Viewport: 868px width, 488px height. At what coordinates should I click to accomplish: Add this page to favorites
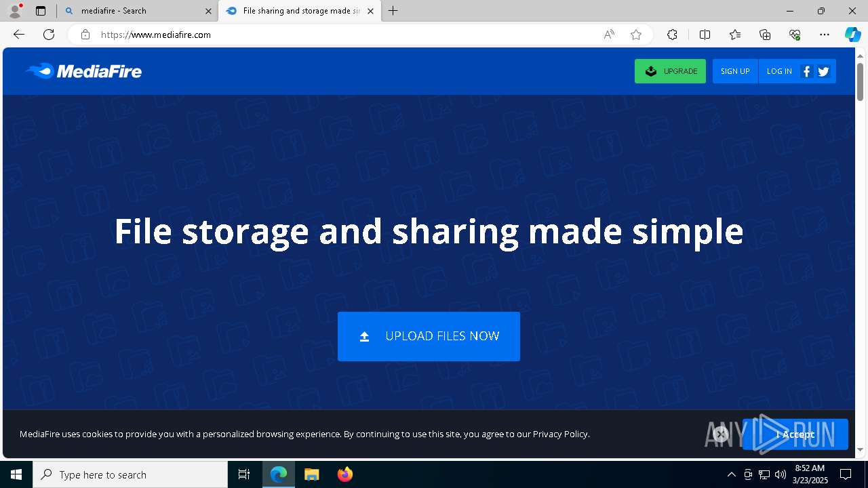click(636, 35)
